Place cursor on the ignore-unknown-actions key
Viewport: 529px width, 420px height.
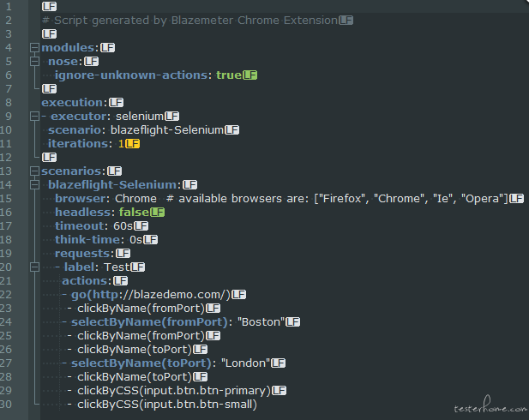pyautogui.click(x=131, y=75)
